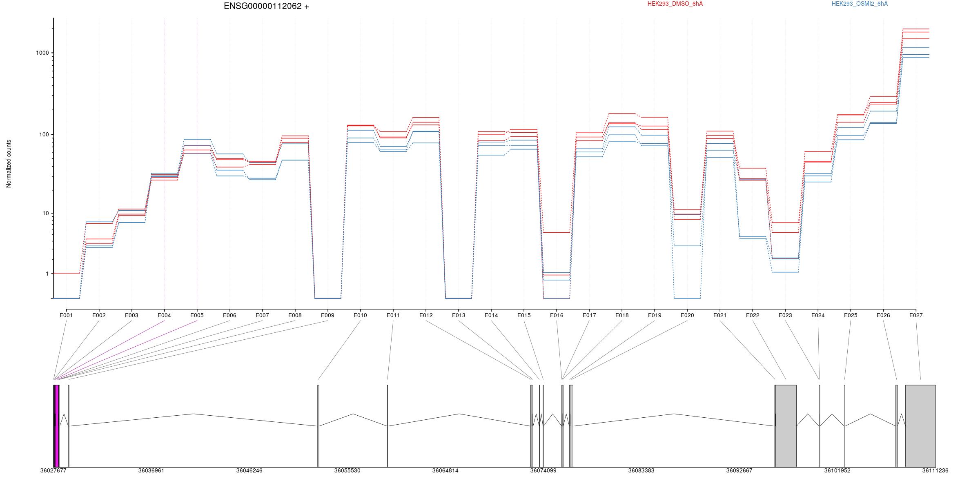Click genomic coordinate 36027677
Image resolution: width=980 pixels, height=490 pixels.
coord(53,470)
